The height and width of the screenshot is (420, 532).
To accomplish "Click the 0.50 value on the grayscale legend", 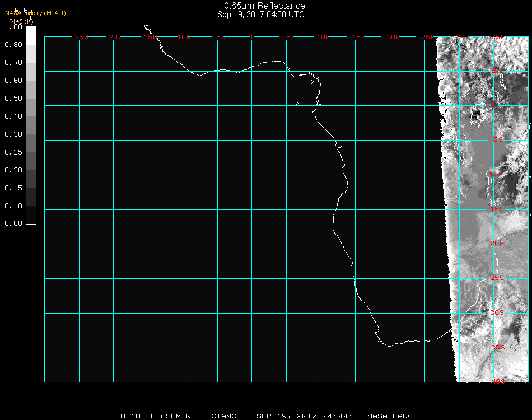I will [13, 99].
